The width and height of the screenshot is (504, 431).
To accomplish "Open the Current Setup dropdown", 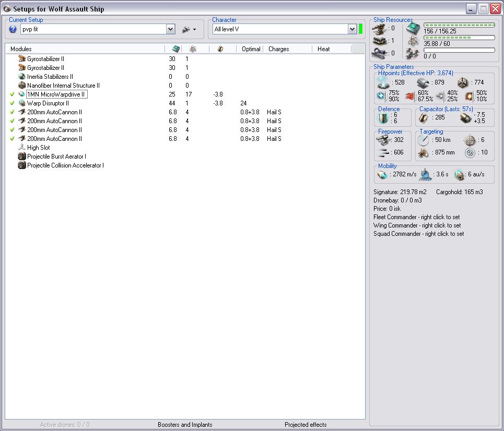I will click(170, 29).
